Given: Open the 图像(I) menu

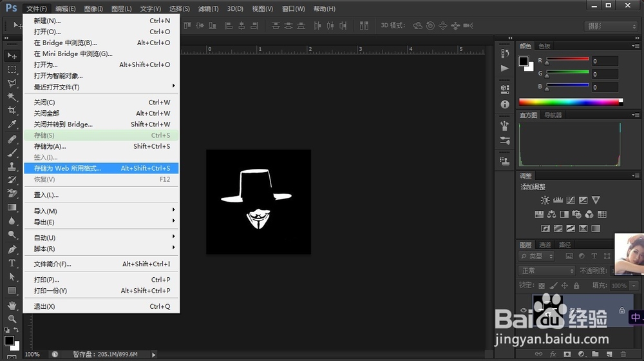Looking at the screenshot, I should 93,8.
